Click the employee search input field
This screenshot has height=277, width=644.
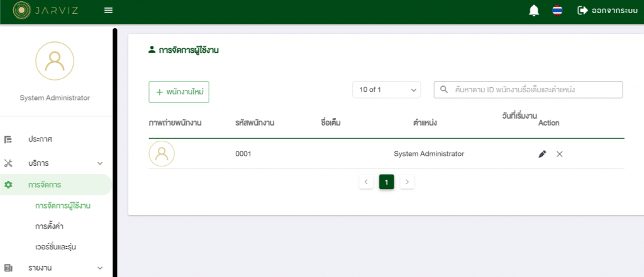pyautogui.click(x=535, y=90)
